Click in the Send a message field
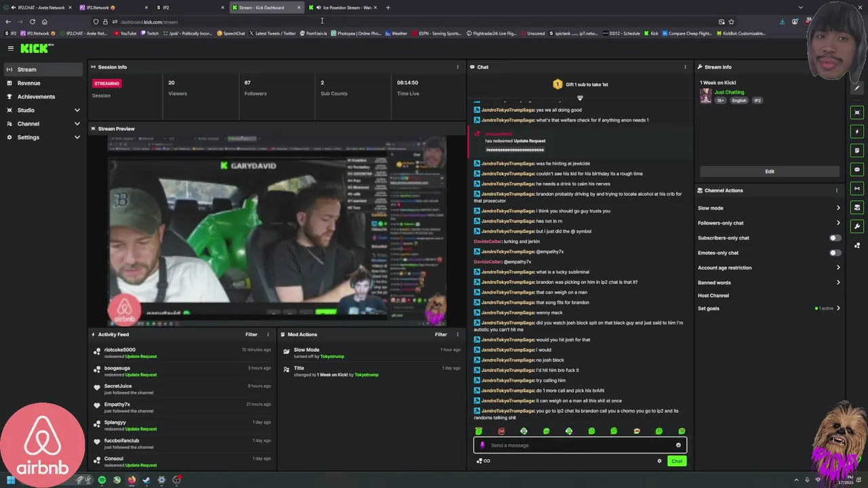The width and height of the screenshot is (868, 488). [580, 445]
